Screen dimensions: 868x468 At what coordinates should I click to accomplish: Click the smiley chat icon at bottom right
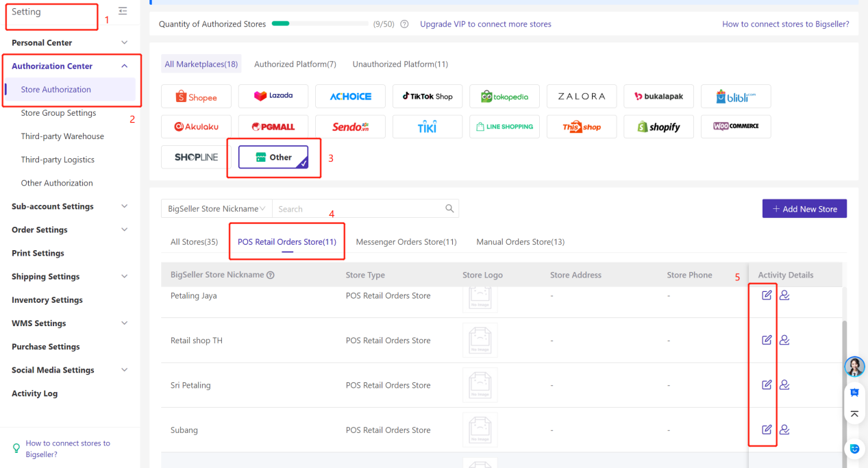tap(854, 448)
